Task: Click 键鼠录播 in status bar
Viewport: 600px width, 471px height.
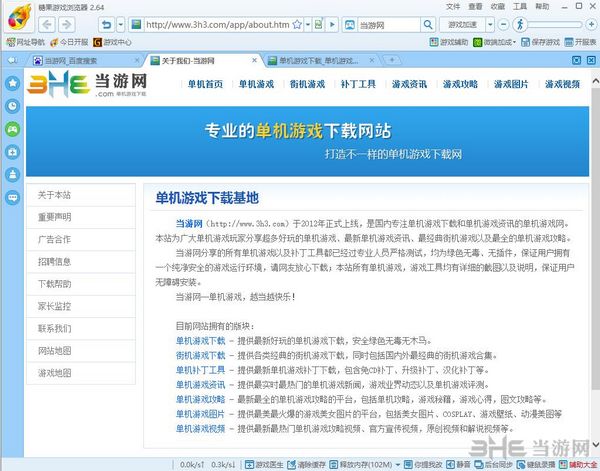Action: point(536,464)
